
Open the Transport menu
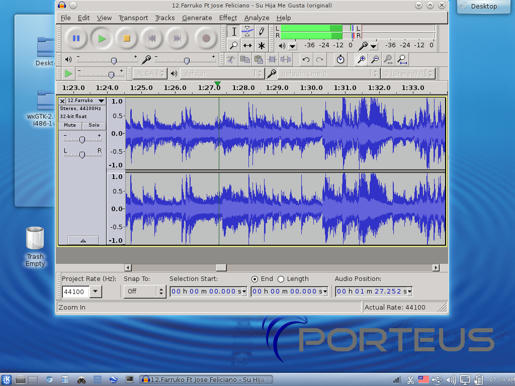133,18
